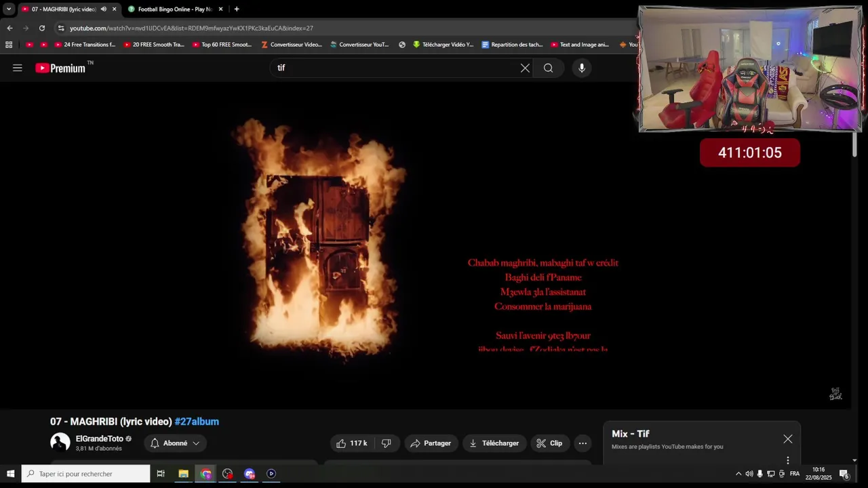Start voice search with the microphone

(x=582, y=68)
